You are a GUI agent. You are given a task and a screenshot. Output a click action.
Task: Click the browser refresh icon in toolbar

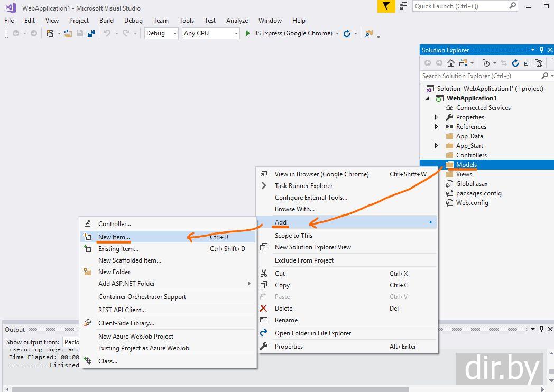tap(347, 33)
